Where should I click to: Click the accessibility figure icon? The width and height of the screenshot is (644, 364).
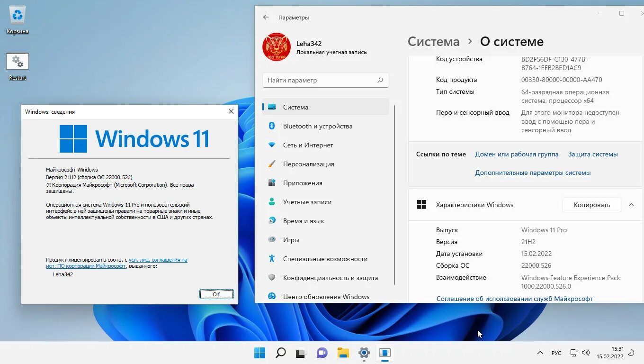coord(272,259)
